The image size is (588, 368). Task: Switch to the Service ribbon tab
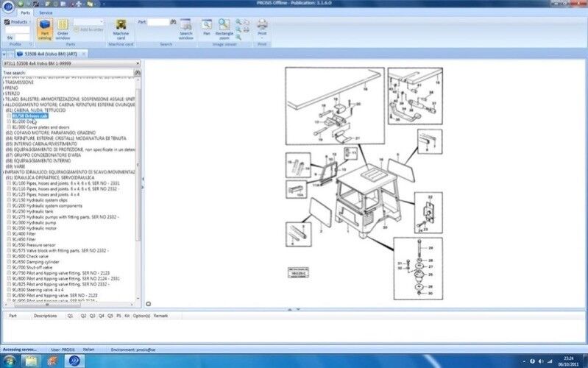pyautogui.click(x=46, y=13)
